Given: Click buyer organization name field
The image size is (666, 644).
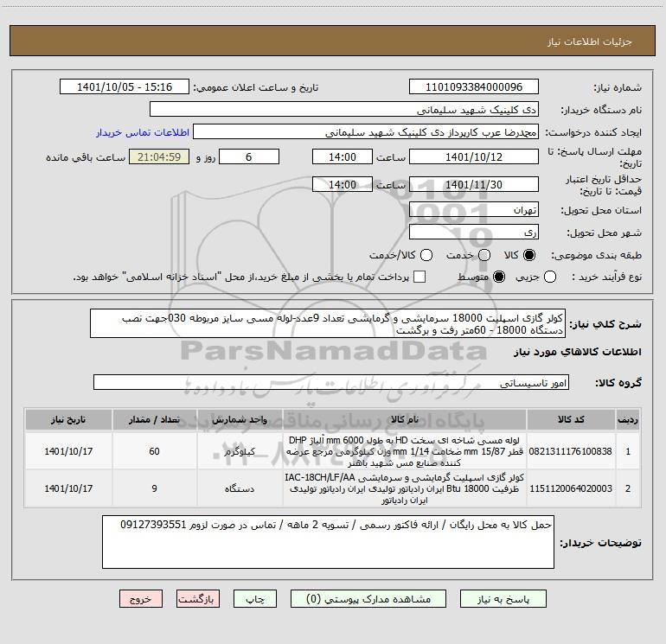Looking at the screenshot, I should [344, 109].
